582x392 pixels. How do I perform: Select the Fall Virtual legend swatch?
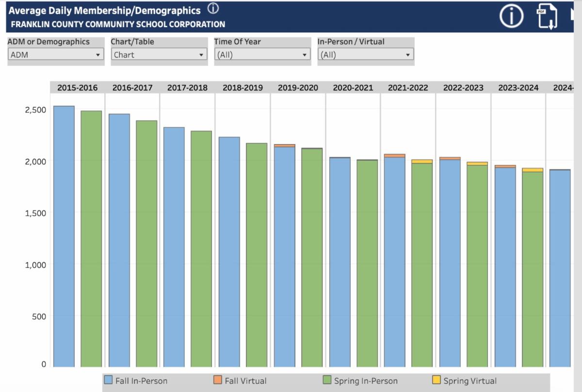point(218,380)
